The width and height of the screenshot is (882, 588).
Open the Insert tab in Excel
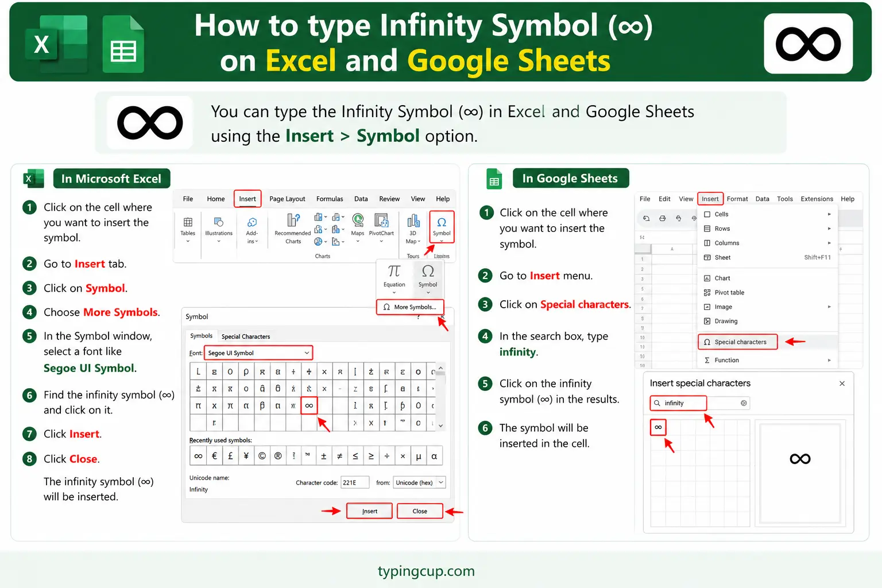[x=247, y=199]
